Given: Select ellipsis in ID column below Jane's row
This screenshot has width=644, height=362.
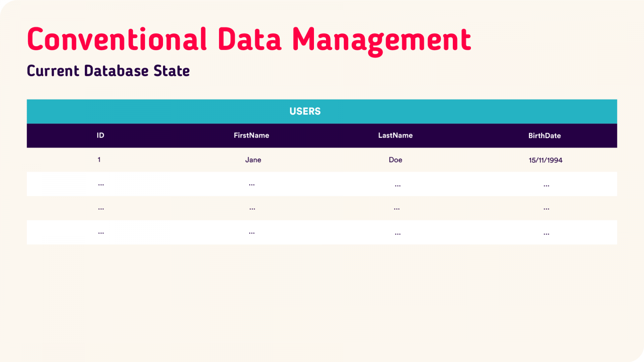Looking at the screenshot, I should 101,184.
